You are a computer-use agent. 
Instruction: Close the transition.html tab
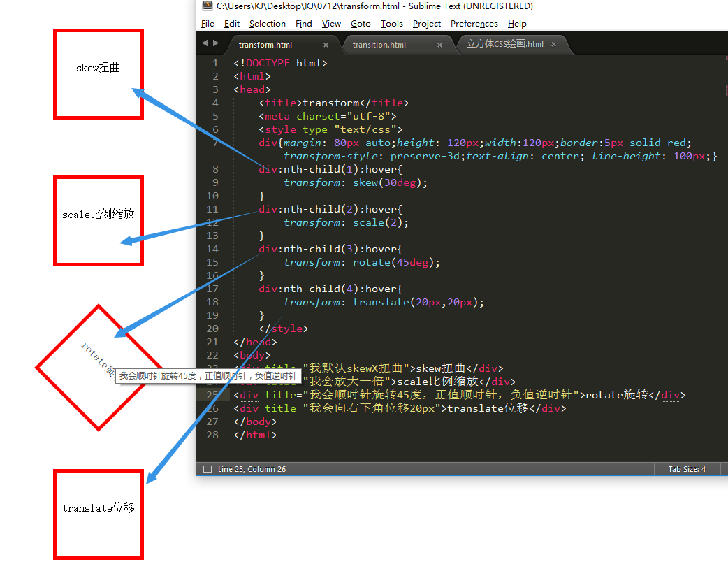tap(439, 45)
